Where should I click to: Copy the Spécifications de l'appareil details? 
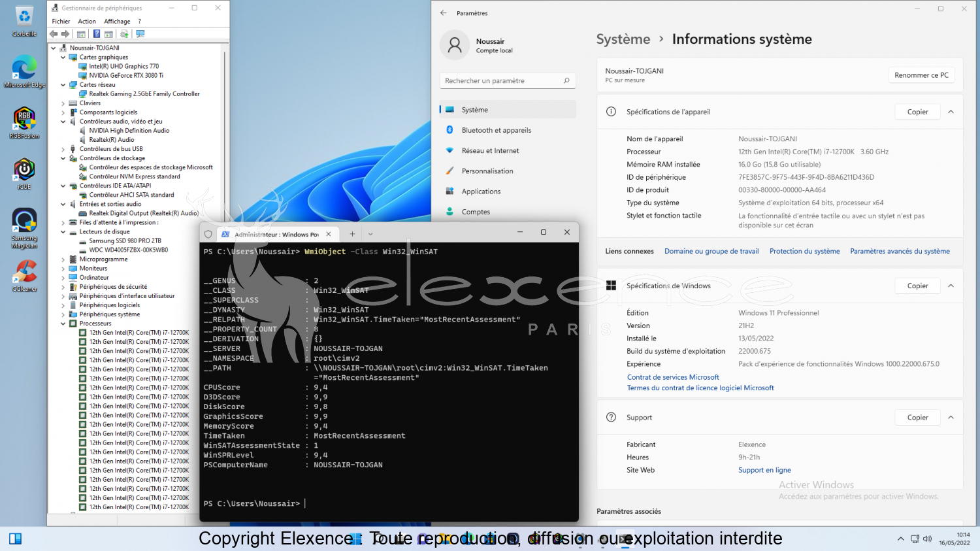click(x=917, y=112)
